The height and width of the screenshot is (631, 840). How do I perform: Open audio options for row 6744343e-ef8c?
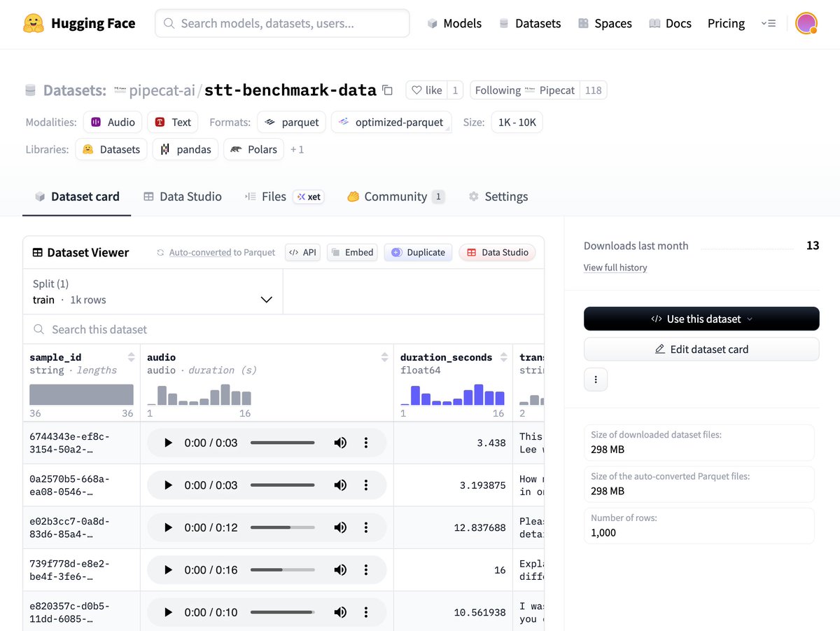(365, 443)
